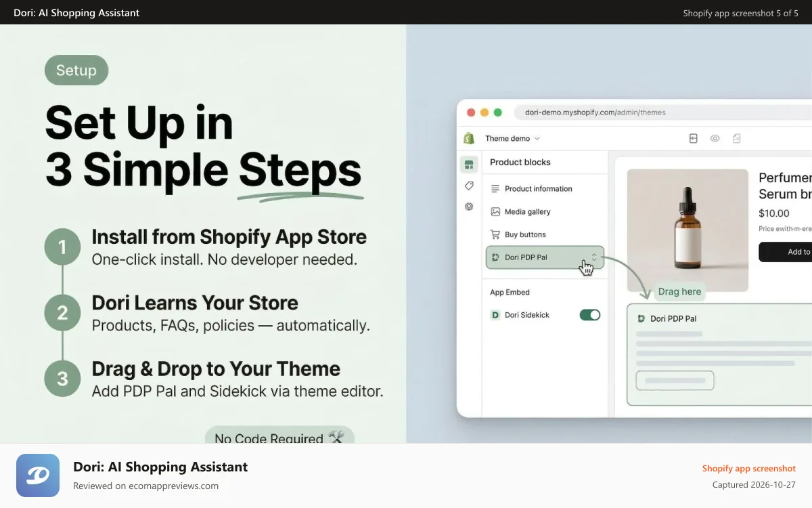Click the Dori app logo in bottom bar
This screenshot has height=508, width=812.
click(38, 475)
